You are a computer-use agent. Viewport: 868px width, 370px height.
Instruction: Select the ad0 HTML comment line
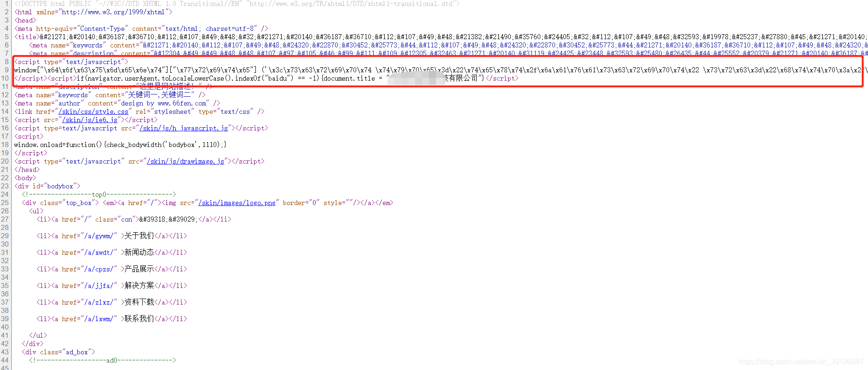click(x=103, y=360)
